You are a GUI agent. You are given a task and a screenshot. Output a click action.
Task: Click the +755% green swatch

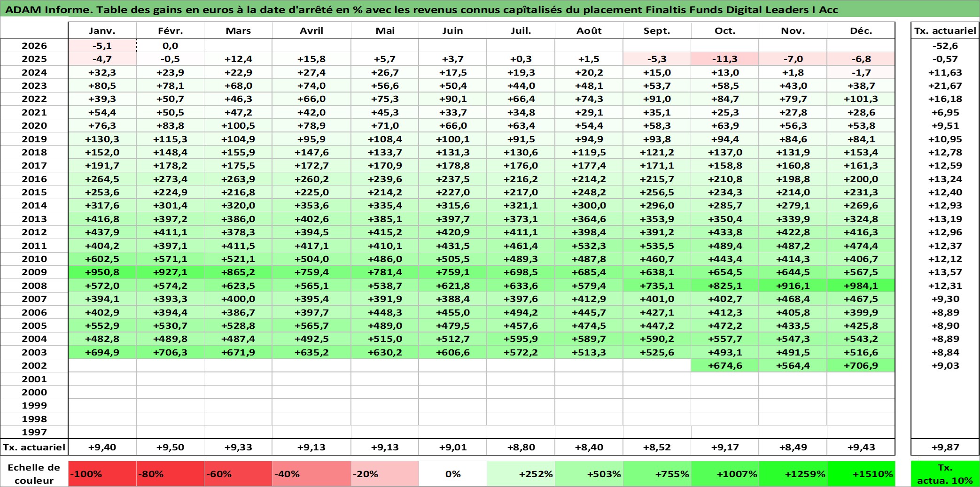click(x=657, y=474)
